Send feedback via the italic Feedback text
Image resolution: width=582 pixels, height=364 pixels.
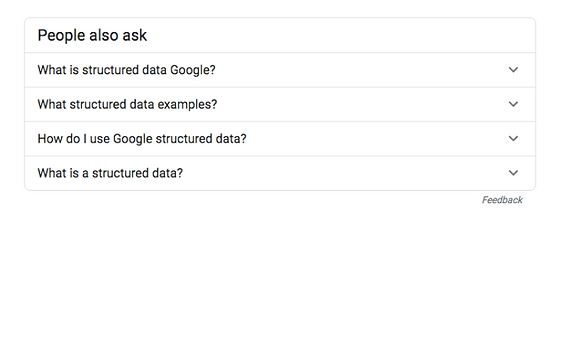pos(502,200)
